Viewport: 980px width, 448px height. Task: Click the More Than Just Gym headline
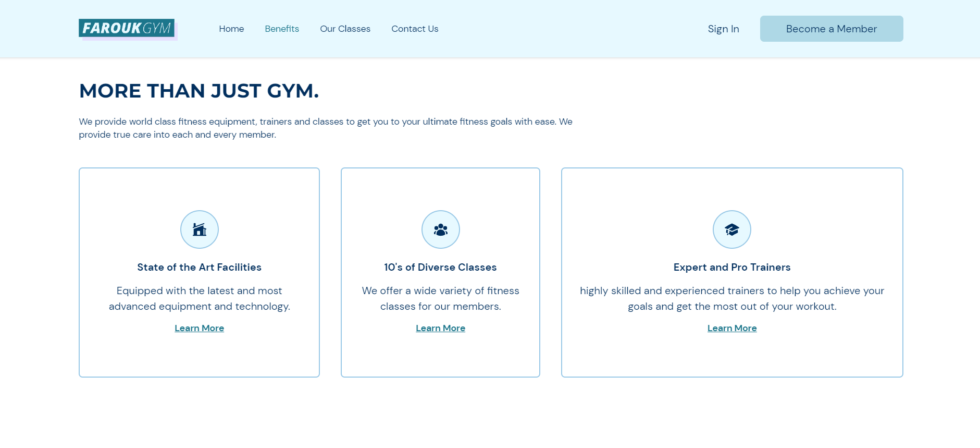(199, 91)
